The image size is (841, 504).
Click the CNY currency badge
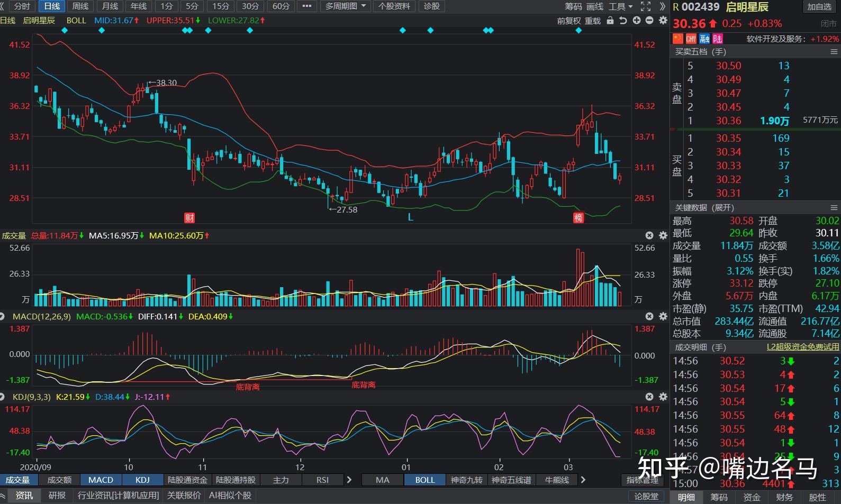click(x=691, y=39)
